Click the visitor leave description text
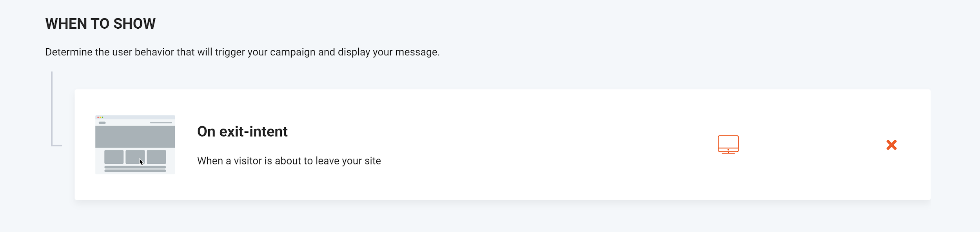Image resolution: width=980 pixels, height=232 pixels. point(289,161)
